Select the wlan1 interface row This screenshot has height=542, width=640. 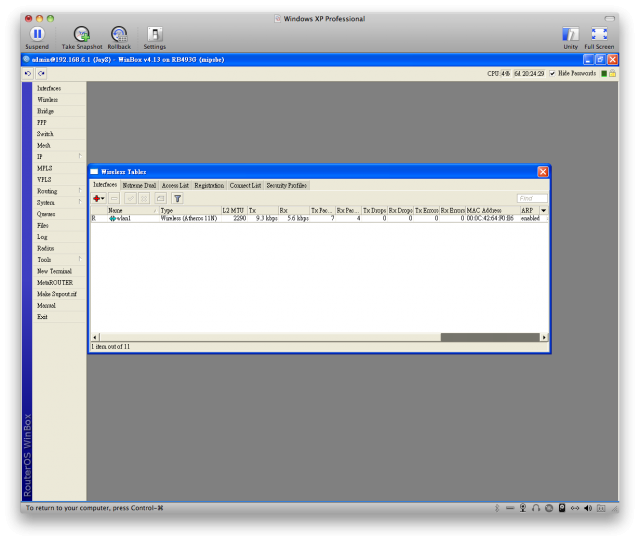click(x=319, y=218)
